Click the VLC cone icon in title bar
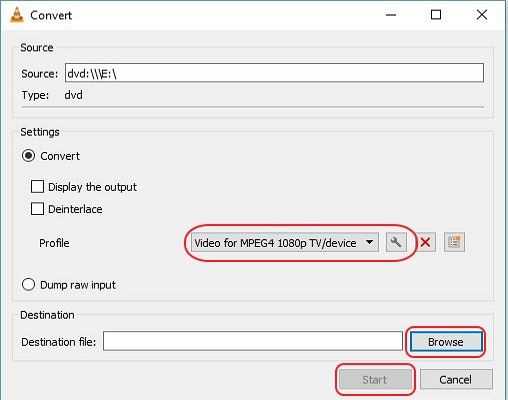The width and height of the screenshot is (508, 400). click(17, 15)
